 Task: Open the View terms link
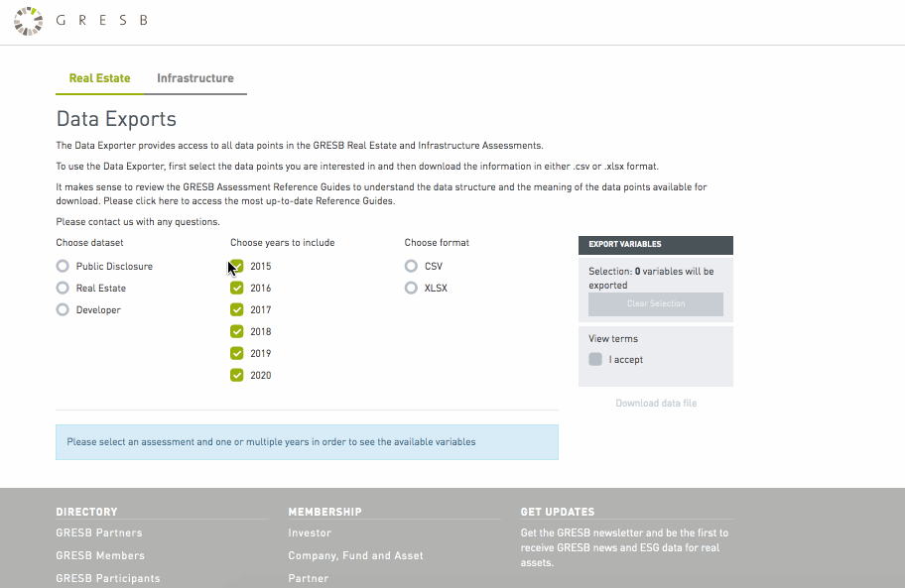coord(613,338)
